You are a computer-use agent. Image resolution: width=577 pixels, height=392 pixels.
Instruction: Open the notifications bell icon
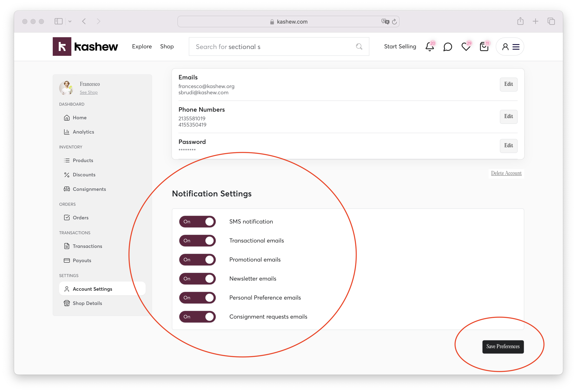pyautogui.click(x=430, y=47)
